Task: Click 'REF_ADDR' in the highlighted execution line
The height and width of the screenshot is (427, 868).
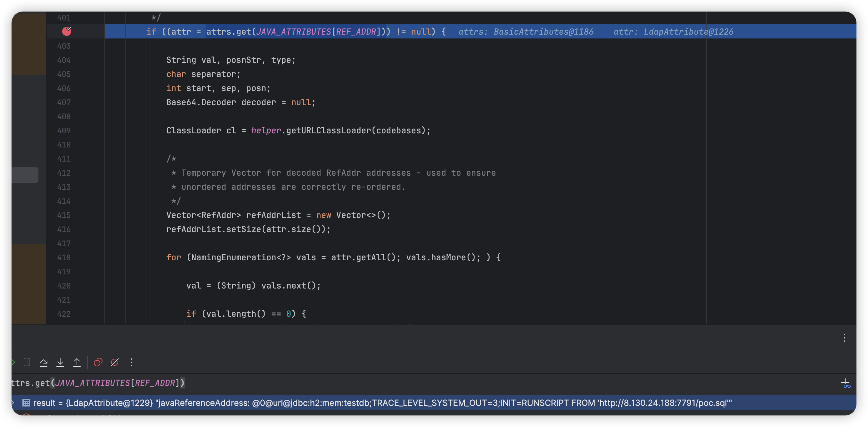Action: [356, 32]
